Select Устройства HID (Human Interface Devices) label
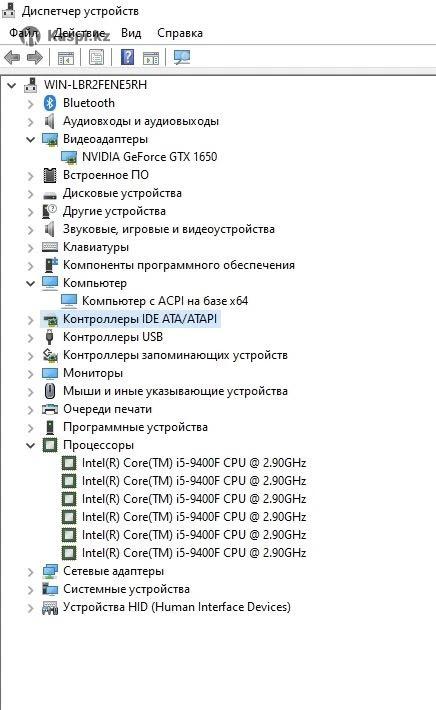Image resolution: width=436 pixels, height=710 pixels. pyautogui.click(x=177, y=607)
